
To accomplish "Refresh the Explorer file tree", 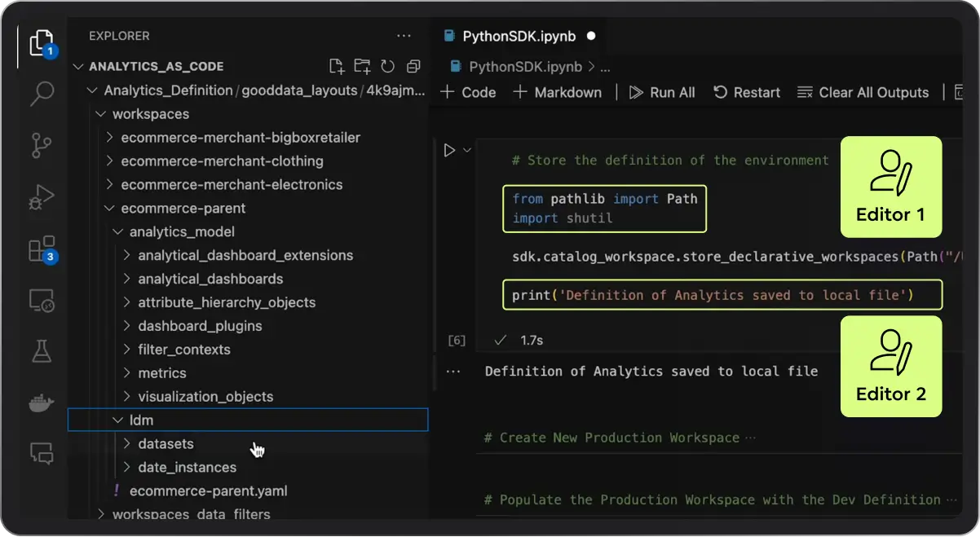I will tap(388, 67).
